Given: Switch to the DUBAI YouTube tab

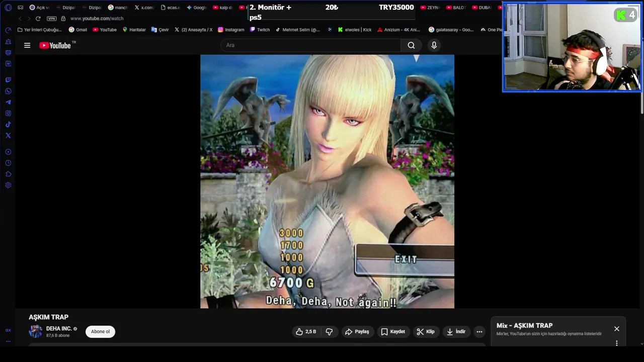Looking at the screenshot, I should click(x=482, y=8).
